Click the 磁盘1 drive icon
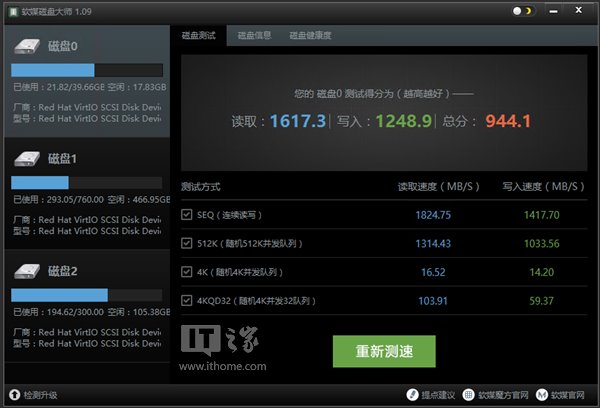The image size is (600, 408). 27,159
